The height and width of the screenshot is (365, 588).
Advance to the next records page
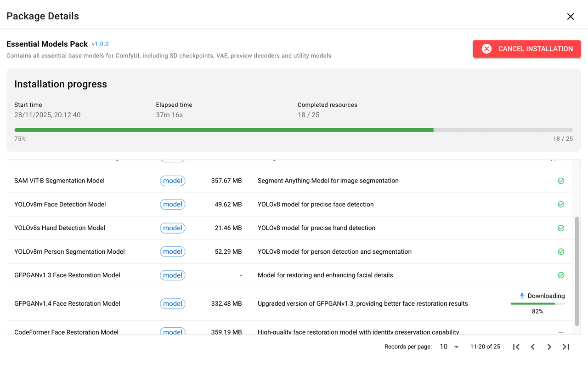tap(549, 347)
